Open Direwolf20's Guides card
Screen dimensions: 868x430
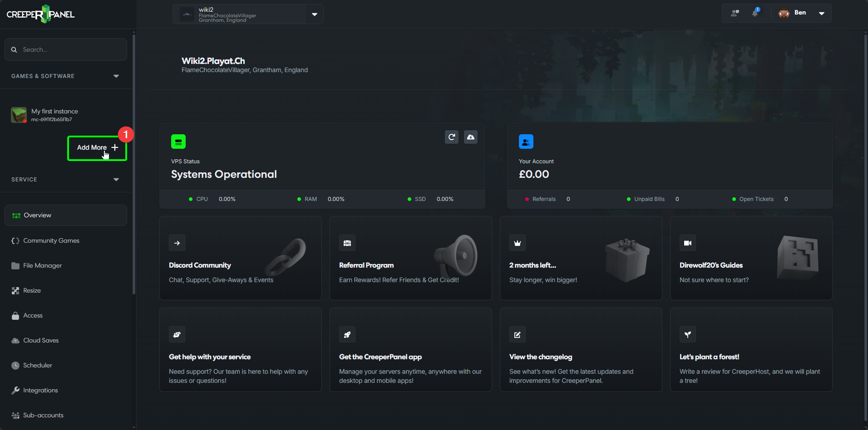pyautogui.click(x=751, y=258)
